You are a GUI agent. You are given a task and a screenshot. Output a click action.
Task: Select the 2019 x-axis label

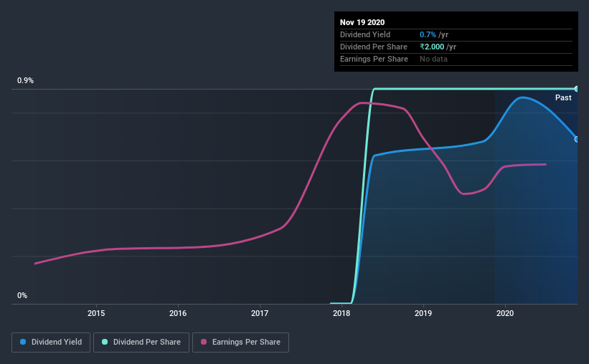(423, 313)
